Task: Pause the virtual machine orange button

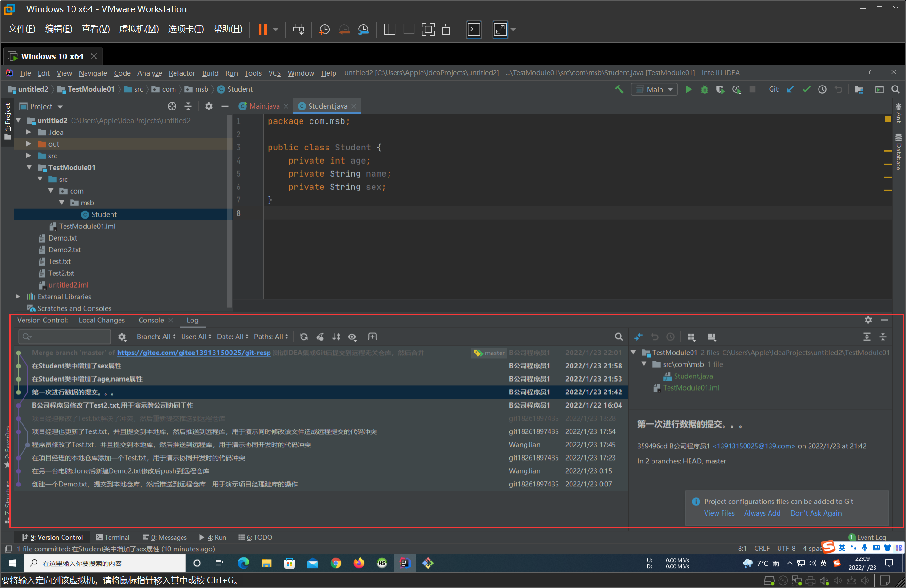Action: pos(262,30)
